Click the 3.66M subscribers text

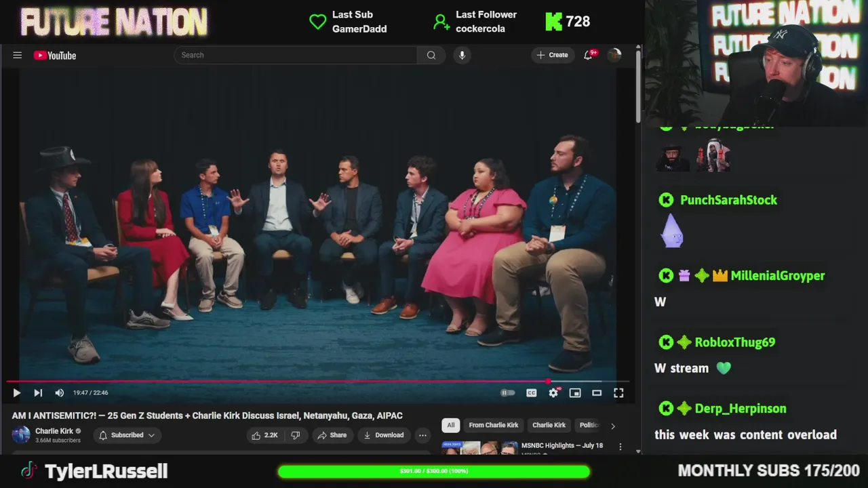click(x=58, y=441)
